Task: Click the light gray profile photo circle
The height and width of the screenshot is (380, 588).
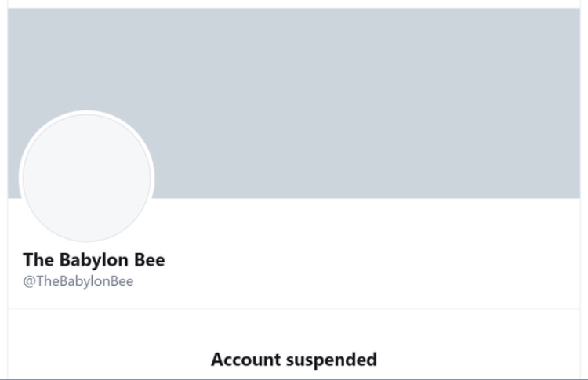Action: 86,177
